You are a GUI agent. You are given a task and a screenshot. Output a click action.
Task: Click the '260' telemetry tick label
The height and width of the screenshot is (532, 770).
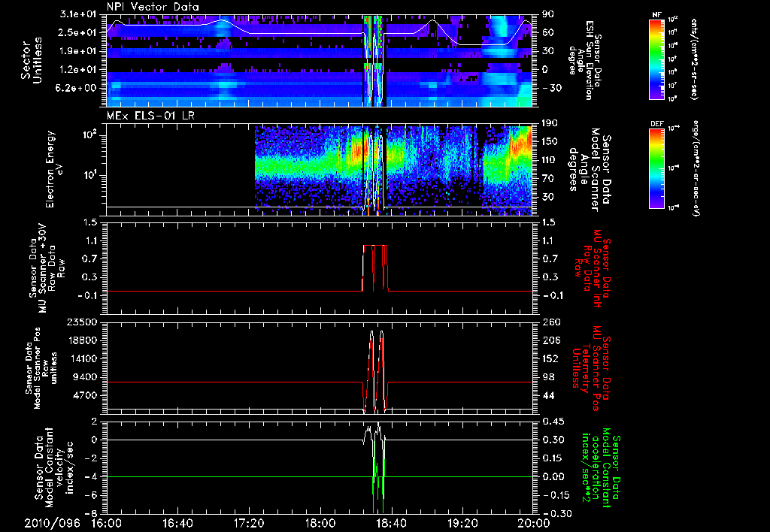coord(550,322)
